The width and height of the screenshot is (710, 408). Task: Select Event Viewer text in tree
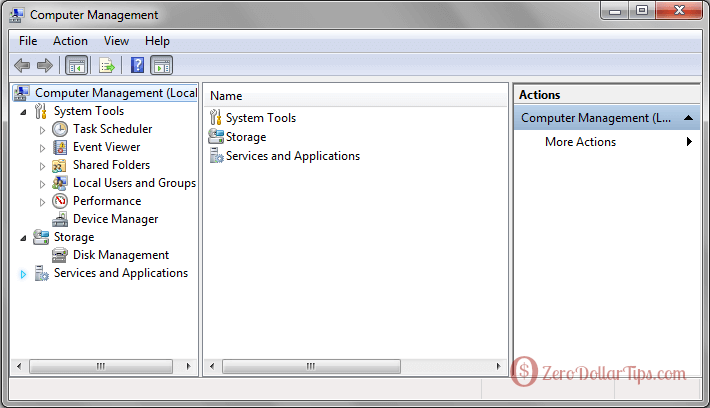pos(107,147)
